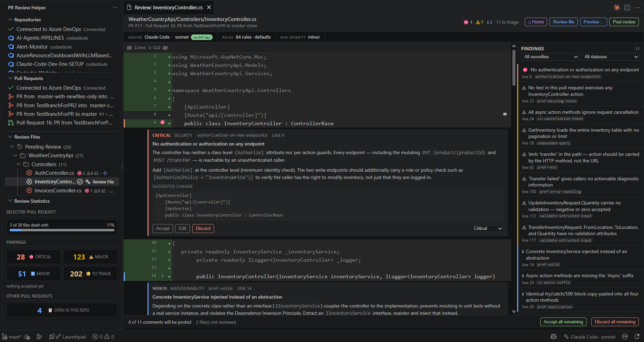Click the split editor layout icon
The height and width of the screenshot is (342, 644).
pos(627,8)
